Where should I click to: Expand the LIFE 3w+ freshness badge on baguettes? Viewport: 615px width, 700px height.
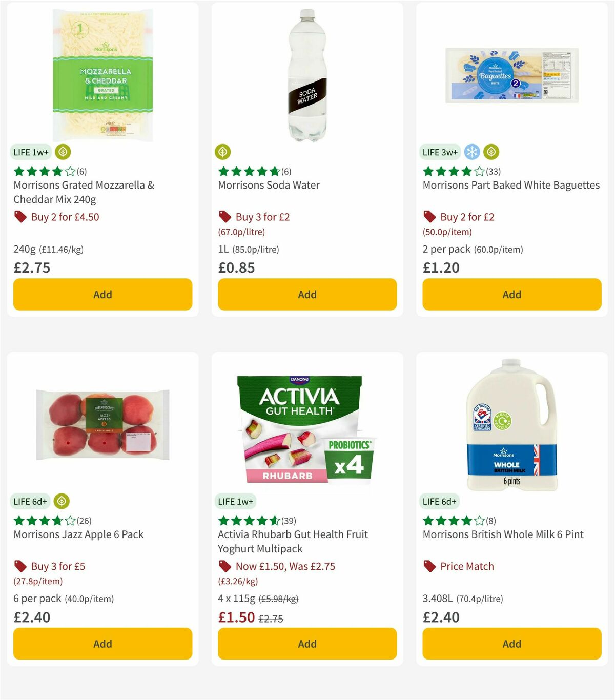440,152
